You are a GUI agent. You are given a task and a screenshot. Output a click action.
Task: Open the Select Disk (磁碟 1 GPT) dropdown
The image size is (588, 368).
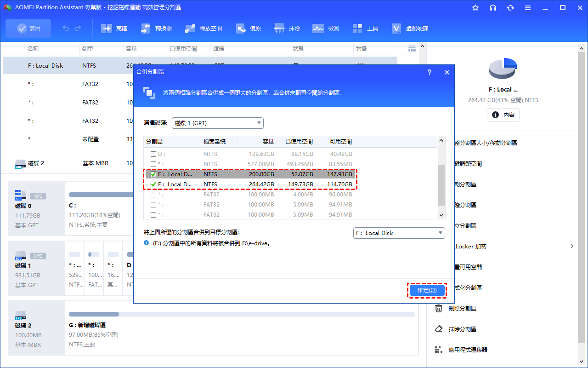[x=217, y=123]
